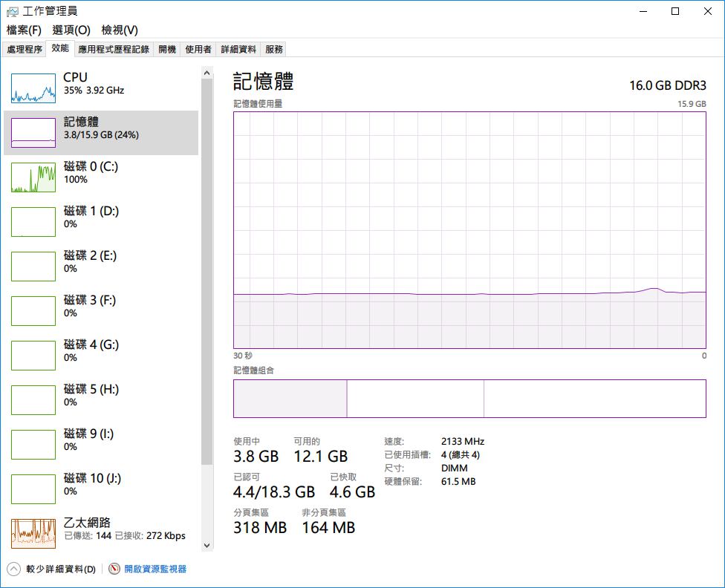Click the sidebar scroll down arrow
The image size is (725, 588).
click(207, 546)
